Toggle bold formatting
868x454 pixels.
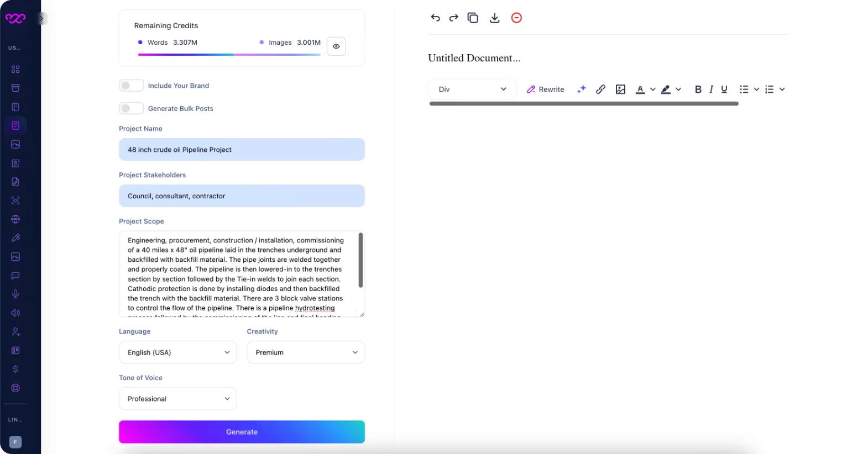(698, 89)
